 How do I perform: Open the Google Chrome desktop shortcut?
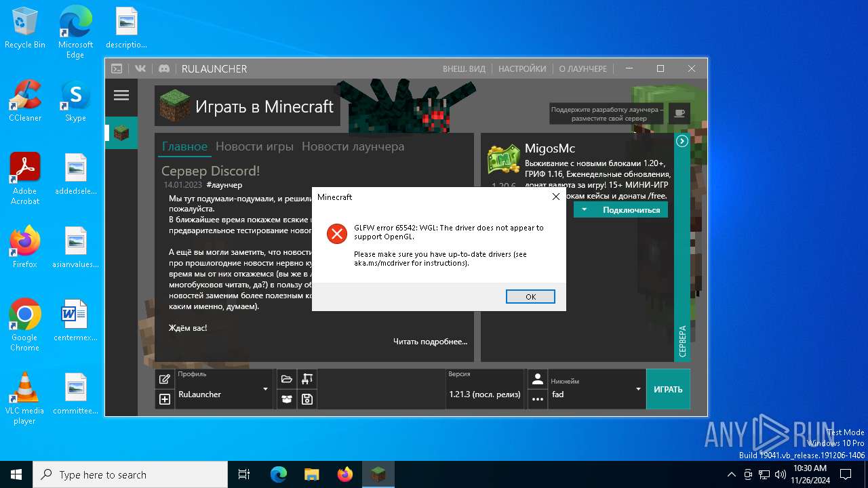25,325
